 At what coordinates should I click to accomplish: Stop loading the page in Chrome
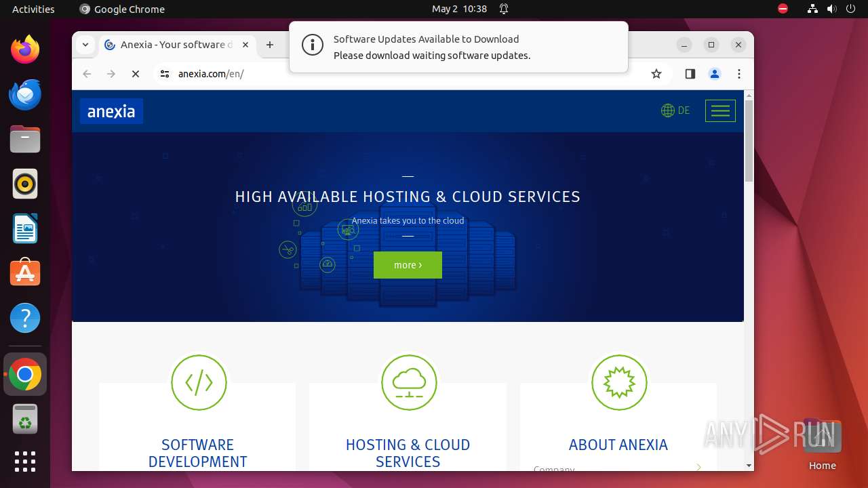tap(136, 74)
